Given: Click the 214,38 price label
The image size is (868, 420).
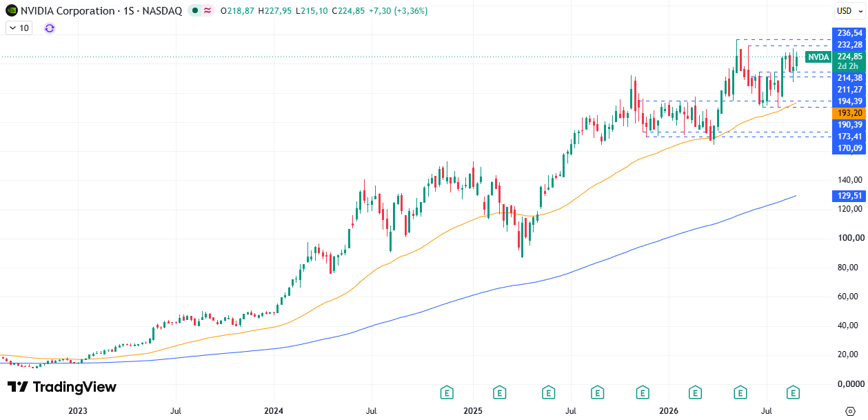Looking at the screenshot, I should (x=849, y=78).
